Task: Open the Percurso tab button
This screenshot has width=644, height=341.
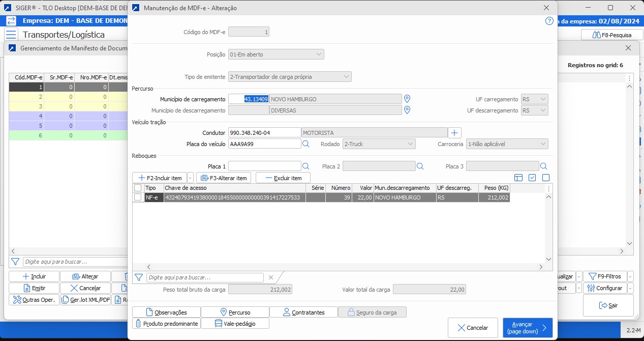Action: [x=235, y=312]
